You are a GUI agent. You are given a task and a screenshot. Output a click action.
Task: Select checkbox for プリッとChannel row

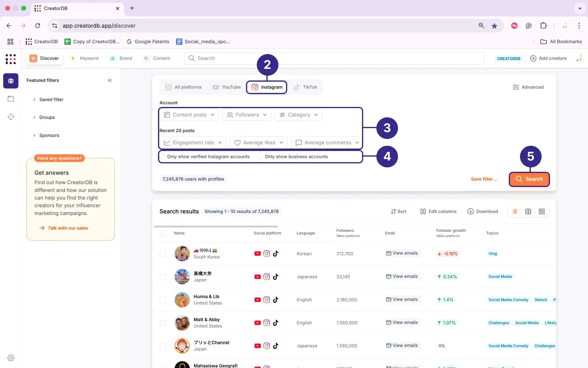(163, 346)
